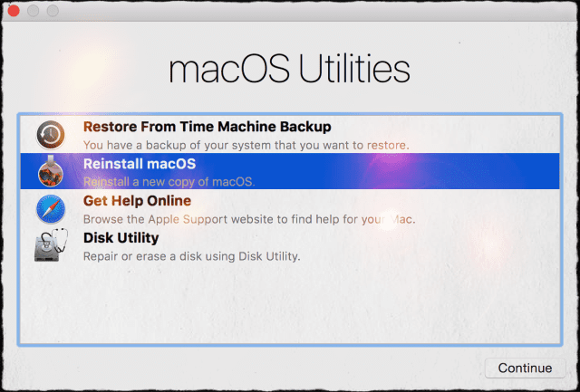Click "Repair or erase a disk" description
Image resolution: width=580 pixels, height=392 pixels.
point(191,256)
